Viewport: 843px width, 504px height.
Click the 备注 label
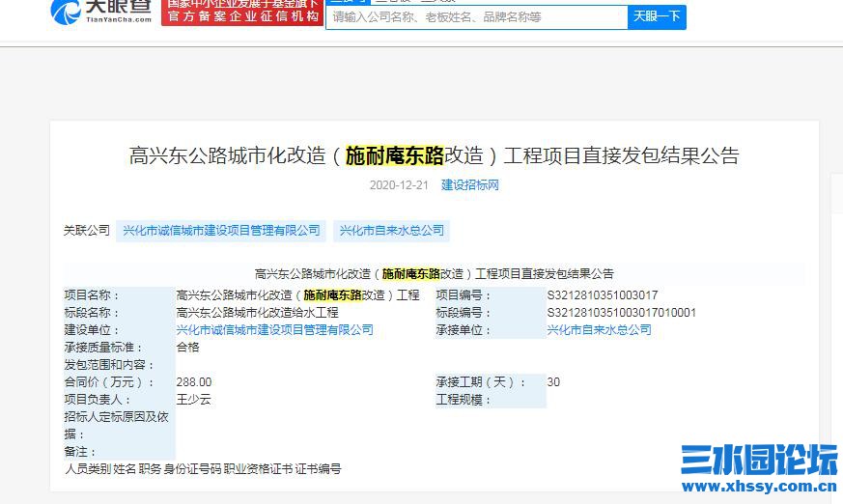coord(79,452)
